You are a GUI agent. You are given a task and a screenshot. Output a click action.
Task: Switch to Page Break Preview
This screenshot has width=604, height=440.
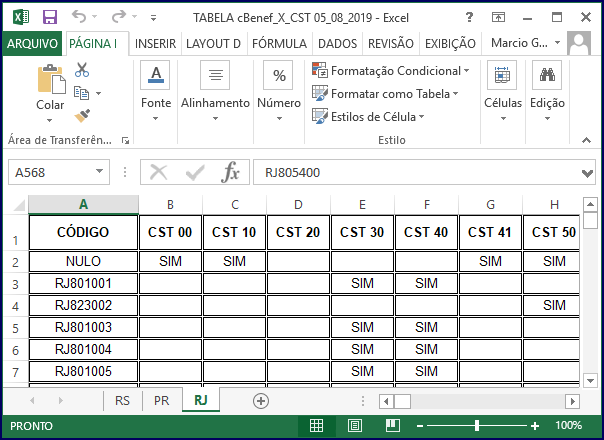(393, 425)
